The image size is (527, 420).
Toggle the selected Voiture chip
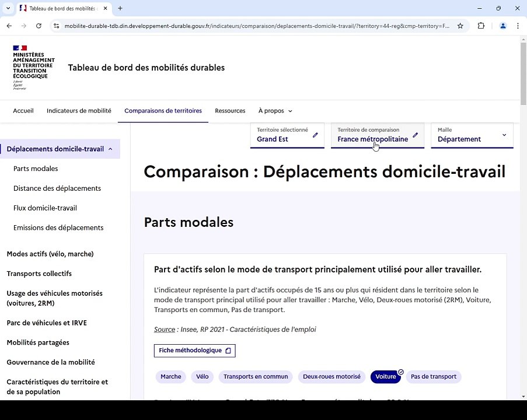click(386, 377)
